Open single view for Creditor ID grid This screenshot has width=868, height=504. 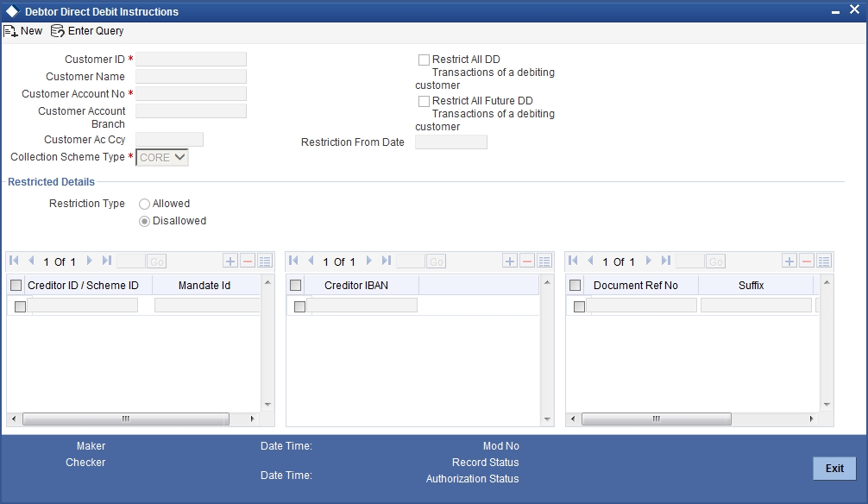pyautogui.click(x=265, y=261)
